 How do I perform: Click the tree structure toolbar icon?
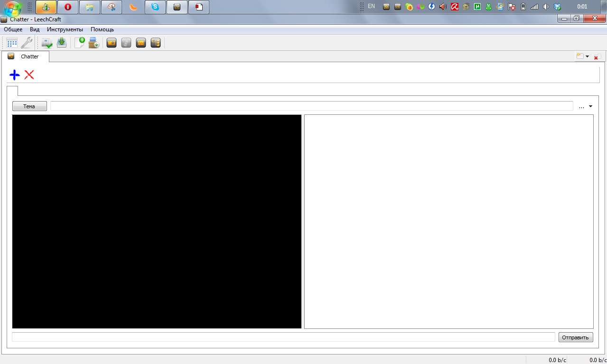tap(156, 43)
